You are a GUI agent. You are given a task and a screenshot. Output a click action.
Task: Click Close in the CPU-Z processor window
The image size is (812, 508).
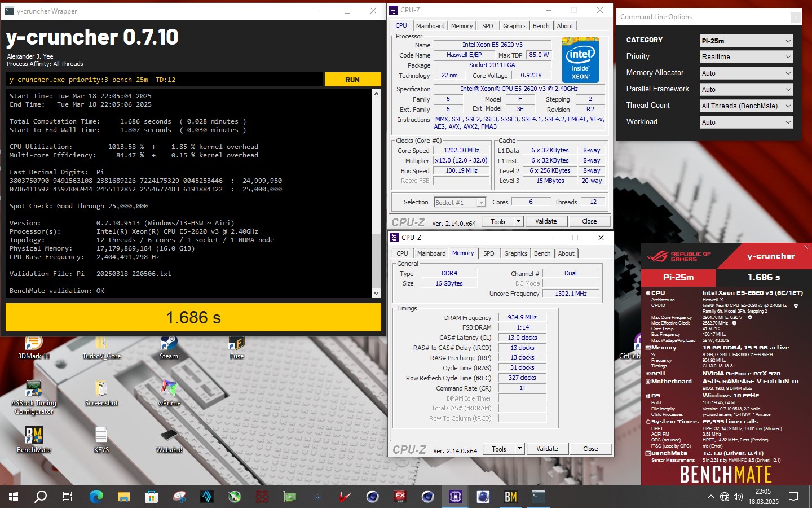pos(589,221)
